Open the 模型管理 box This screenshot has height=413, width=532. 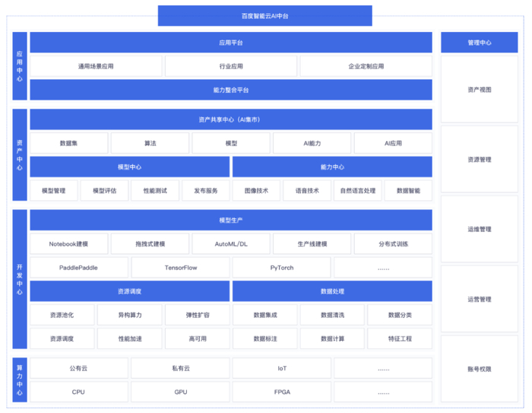[x=54, y=191]
